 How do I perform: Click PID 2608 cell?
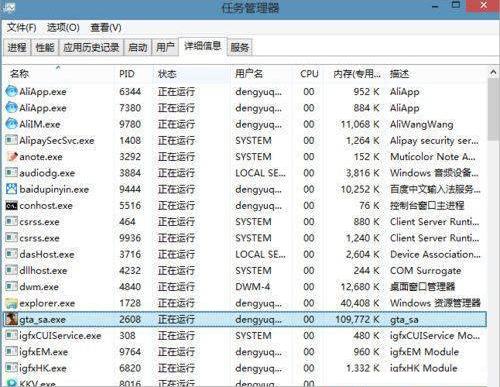coord(130,319)
